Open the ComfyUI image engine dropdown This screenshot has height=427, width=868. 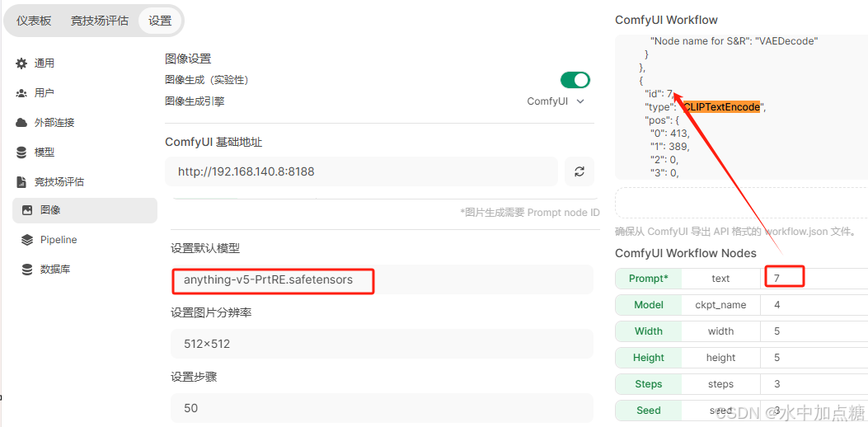click(556, 101)
